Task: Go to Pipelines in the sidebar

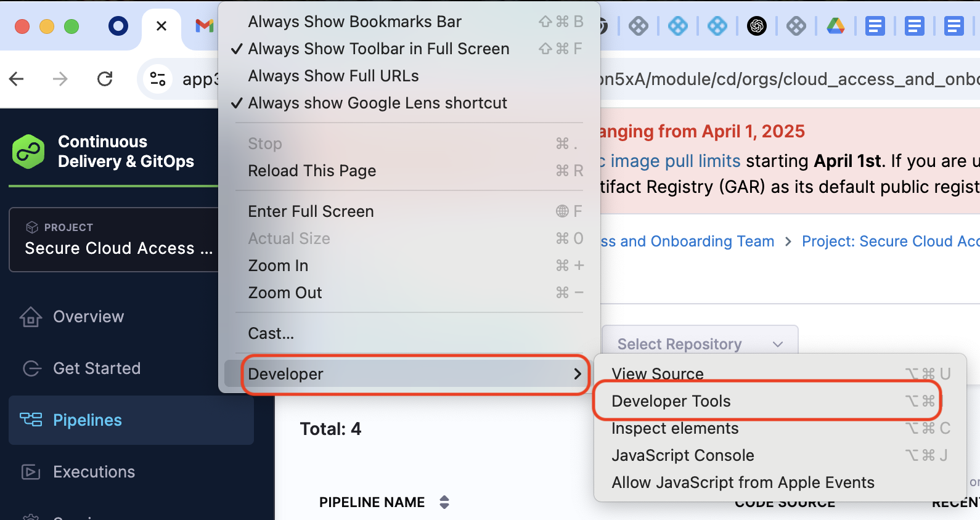Action: point(88,420)
